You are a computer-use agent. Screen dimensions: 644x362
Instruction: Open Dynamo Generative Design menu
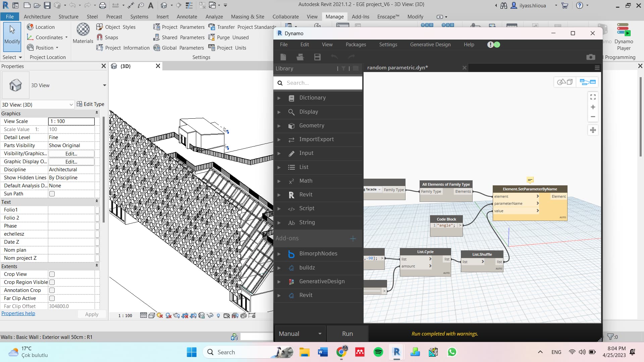click(430, 45)
